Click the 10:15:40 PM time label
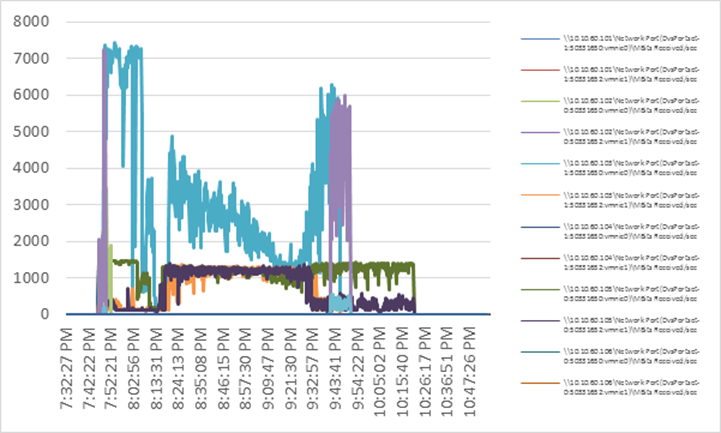 point(402,372)
